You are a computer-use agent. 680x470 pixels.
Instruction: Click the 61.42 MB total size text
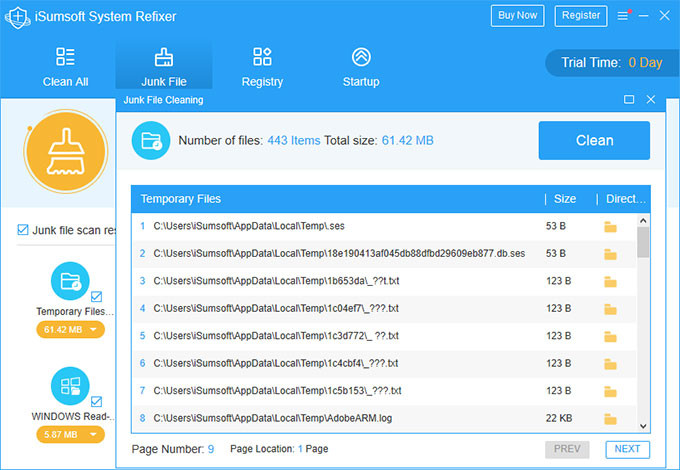coord(407,140)
